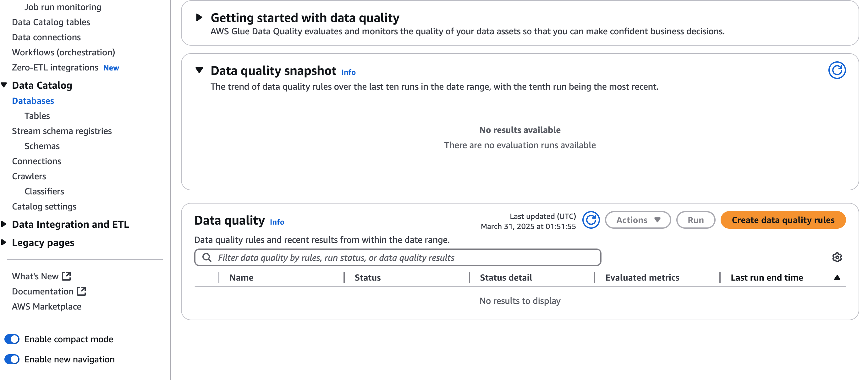The height and width of the screenshot is (380, 868).
Task: Click the search magnifier in the filter bar
Action: 206,257
